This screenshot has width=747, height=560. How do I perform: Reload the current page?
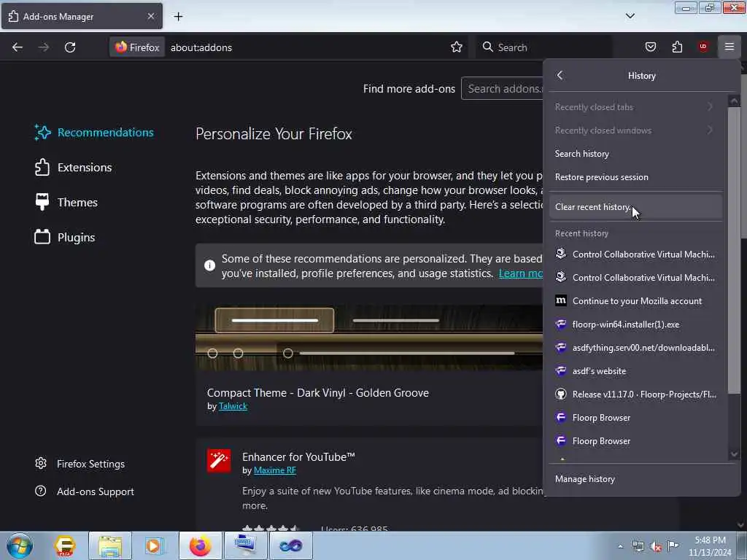tap(70, 47)
